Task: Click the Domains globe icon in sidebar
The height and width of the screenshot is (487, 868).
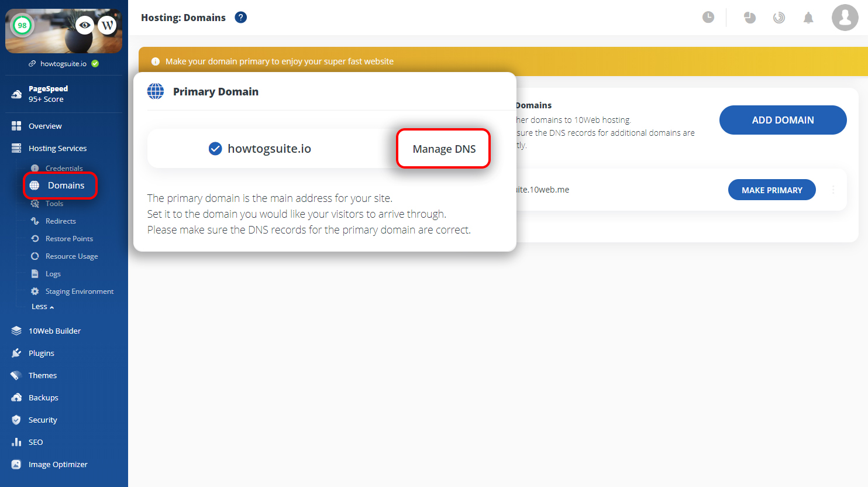Action: [x=35, y=185]
